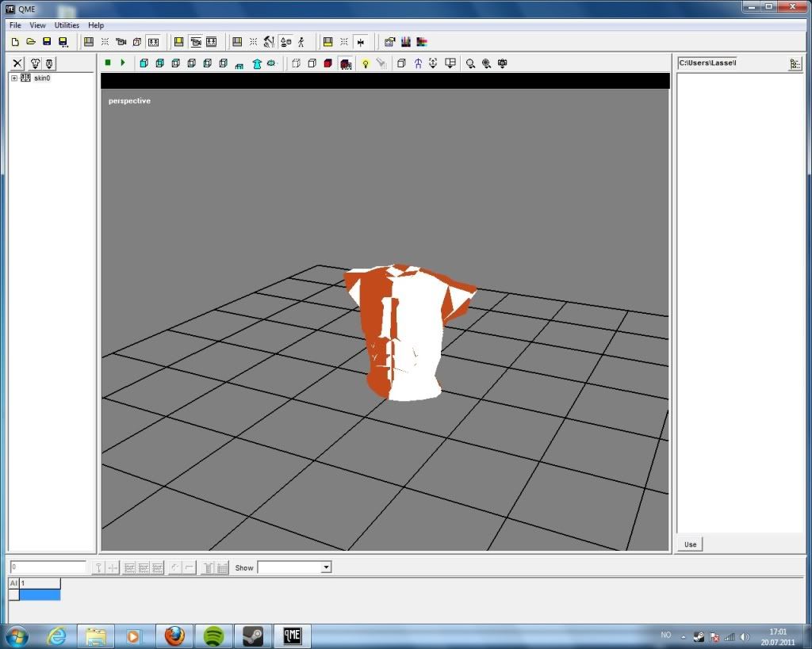Click the grayed-out flashlight icon

tap(381, 63)
